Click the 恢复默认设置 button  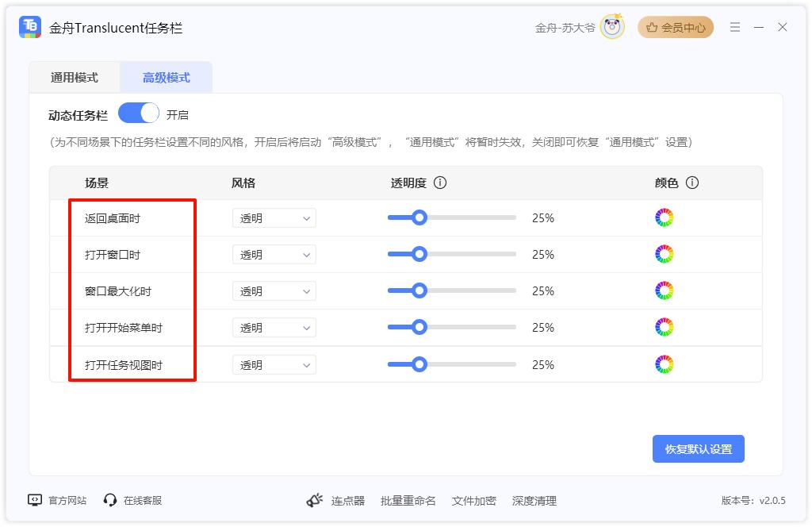(x=698, y=448)
